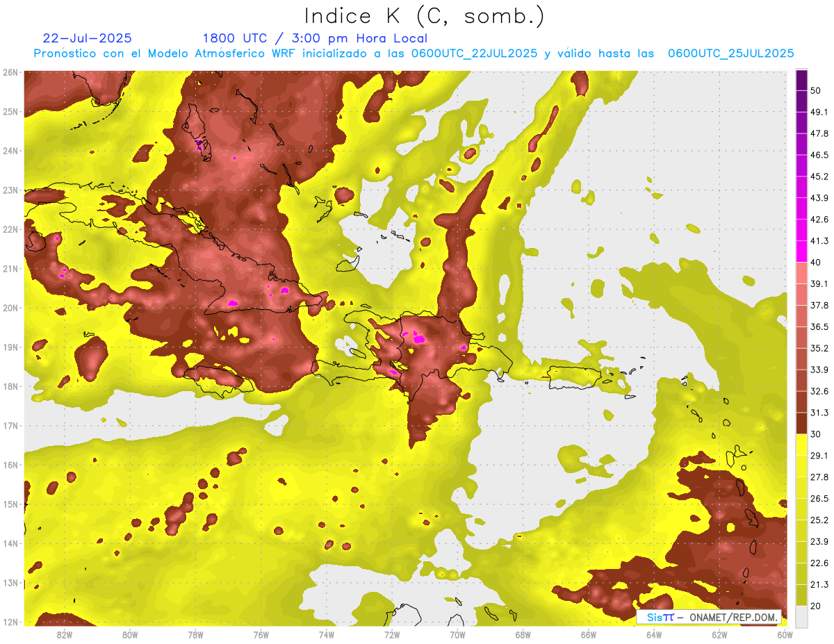Screen dimensions: 834x644
Task: Click the '60W' longitude label
Action: 785,634
